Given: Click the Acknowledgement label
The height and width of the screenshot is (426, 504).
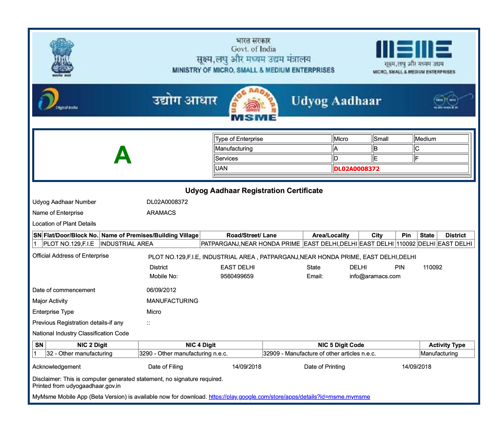Looking at the screenshot, I should tap(56, 367).
